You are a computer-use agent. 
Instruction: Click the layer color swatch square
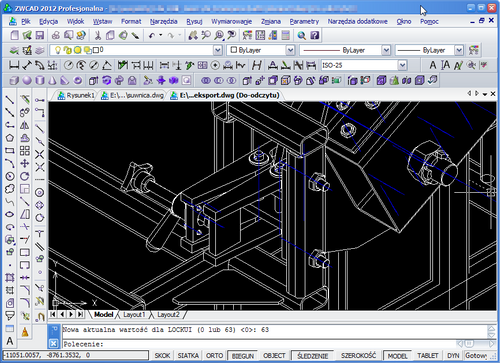point(96,50)
